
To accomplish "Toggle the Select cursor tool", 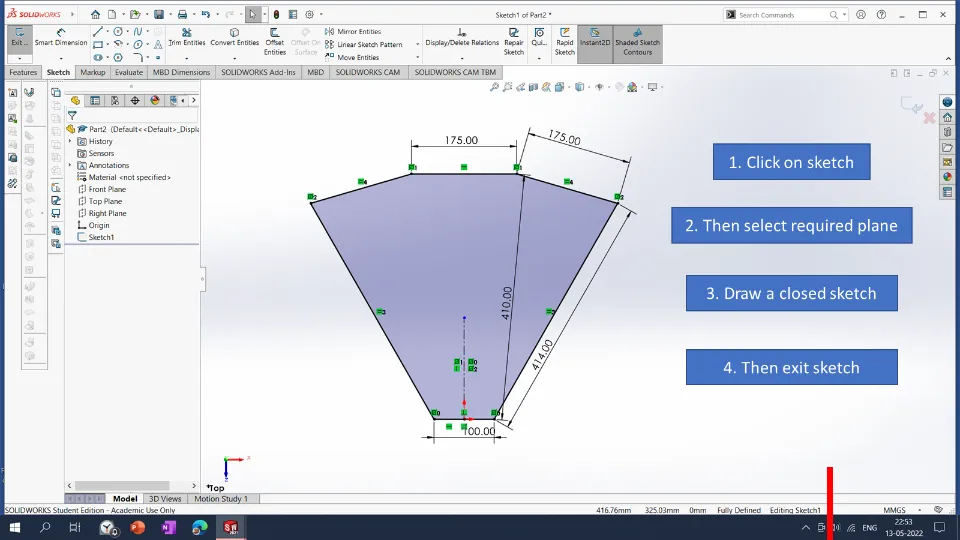I will pos(252,15).
